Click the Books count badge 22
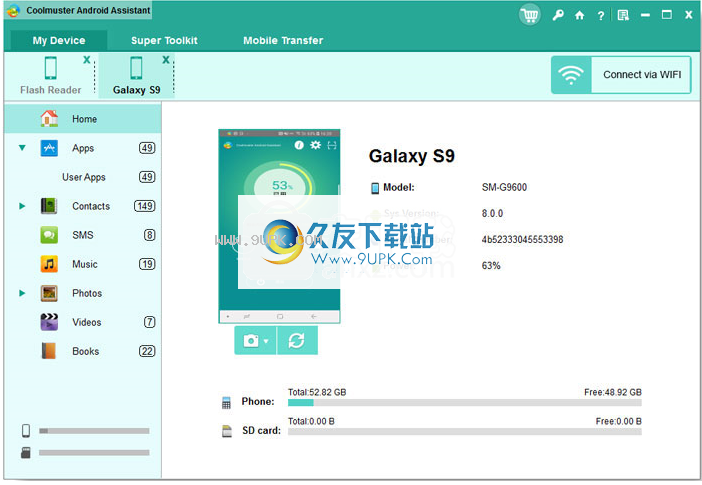The image size is (702, 485). coord(147,351)
